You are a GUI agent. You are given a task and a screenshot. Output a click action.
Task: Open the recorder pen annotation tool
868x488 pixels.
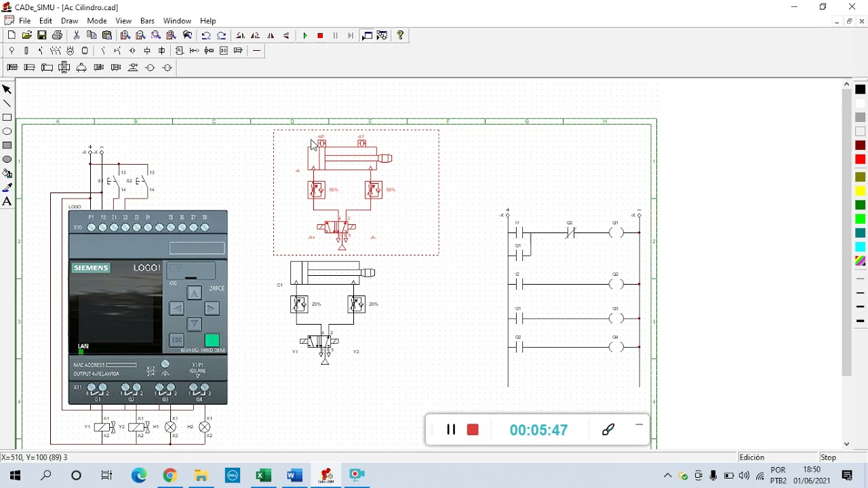click(x=608, y=429)
